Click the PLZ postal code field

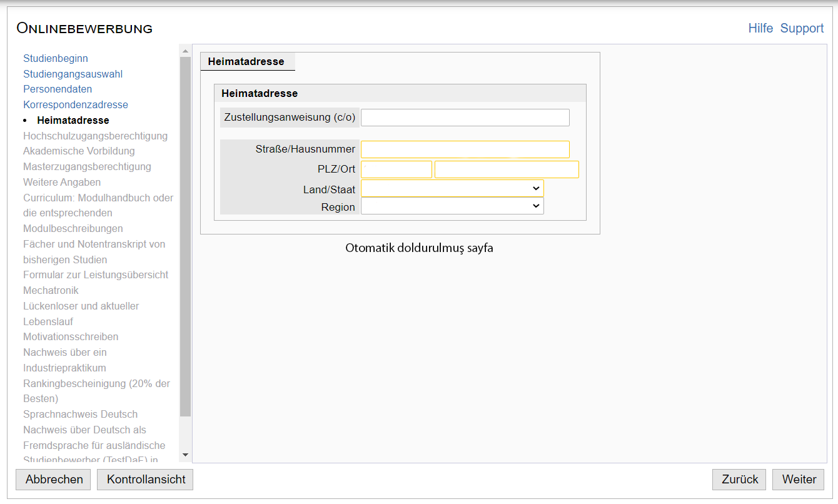(396, 169)
